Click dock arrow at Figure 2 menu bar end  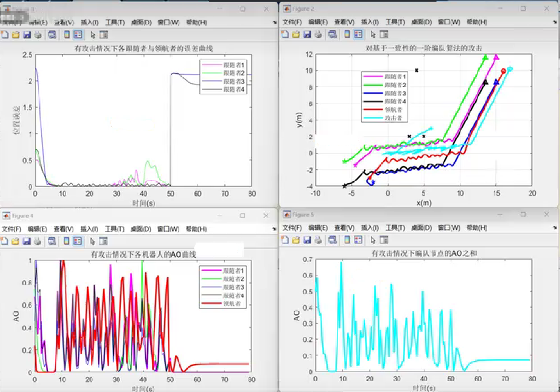point(555,22)
